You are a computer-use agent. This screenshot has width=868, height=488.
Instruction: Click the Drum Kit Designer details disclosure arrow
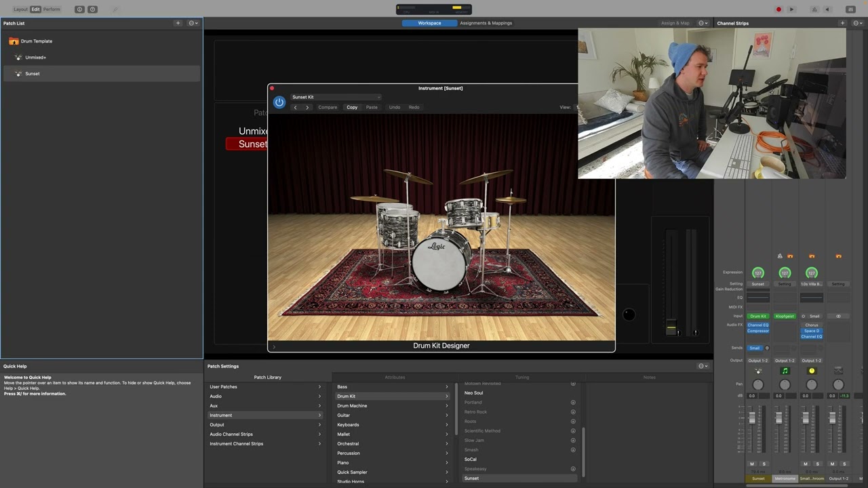274,346
